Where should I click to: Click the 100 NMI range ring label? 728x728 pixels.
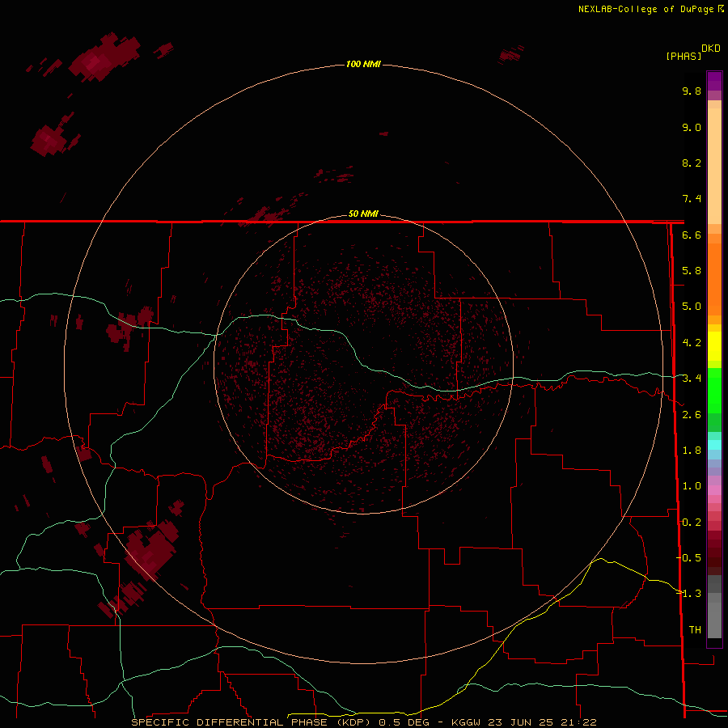pos(363,64)
